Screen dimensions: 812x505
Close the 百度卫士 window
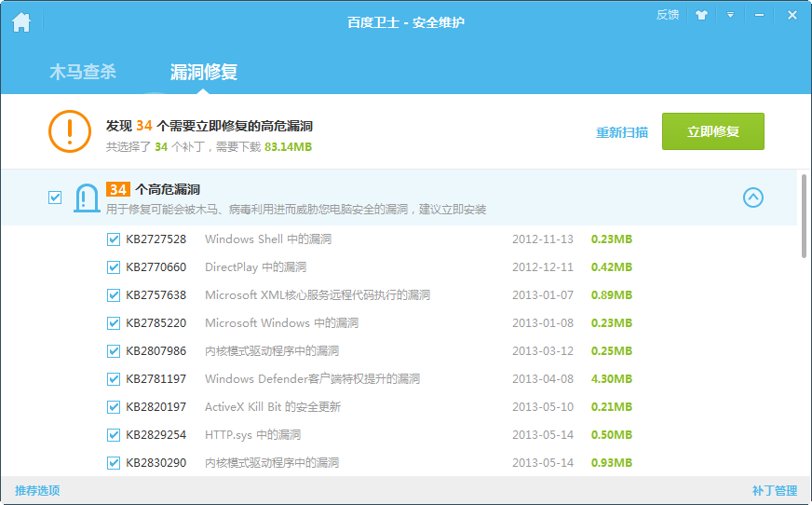pos(792,15)
